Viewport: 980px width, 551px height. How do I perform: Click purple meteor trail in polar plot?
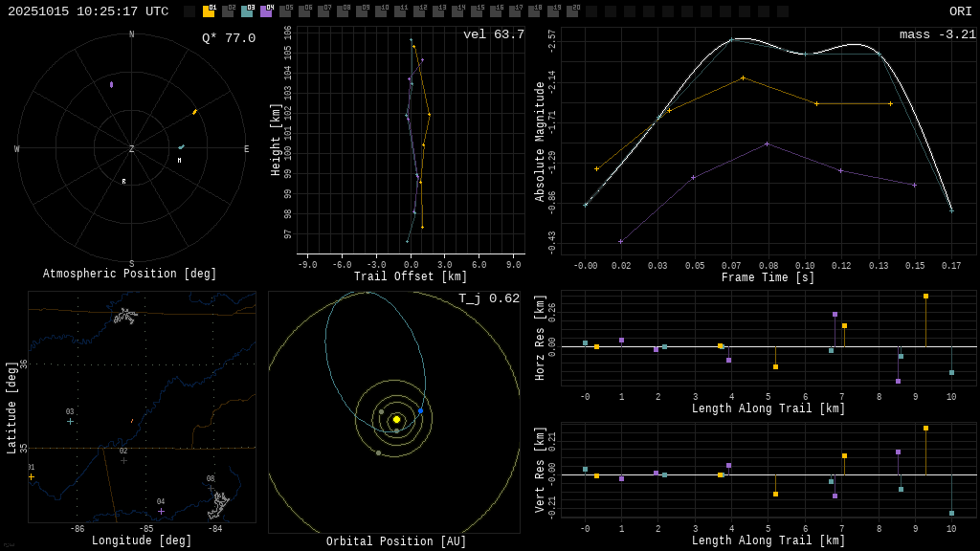[x=111, y=84]
